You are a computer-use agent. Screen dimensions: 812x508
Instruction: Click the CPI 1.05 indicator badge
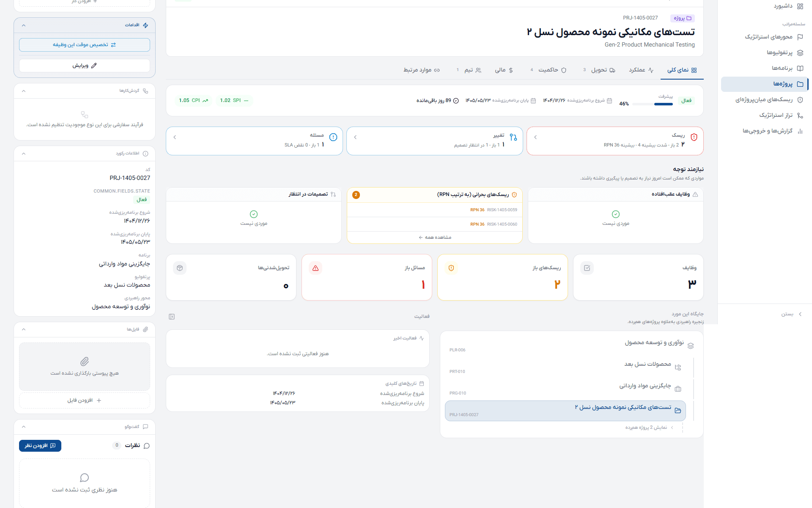[194, 100]
